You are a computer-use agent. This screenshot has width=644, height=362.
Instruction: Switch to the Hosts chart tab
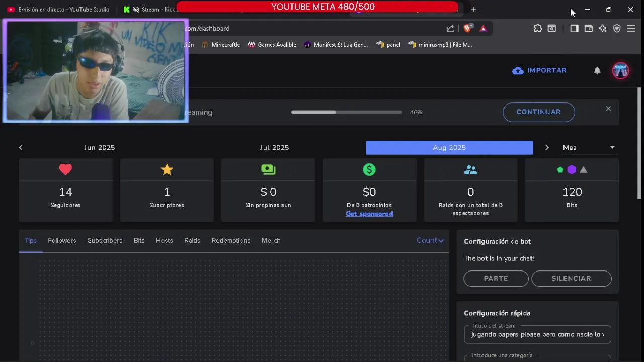click(x=165, y=240)
